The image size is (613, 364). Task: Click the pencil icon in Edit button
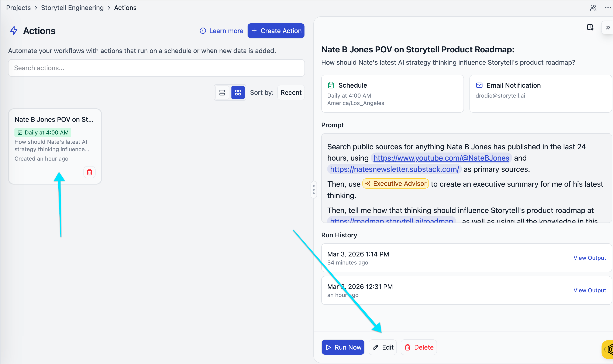(375, 347)
